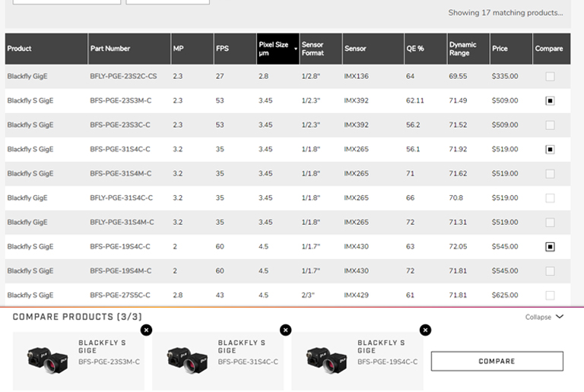Open part number BFS-PGE-23S3C-C
The height and width of the screenshot is (392, 584).
tap(120, 125)
